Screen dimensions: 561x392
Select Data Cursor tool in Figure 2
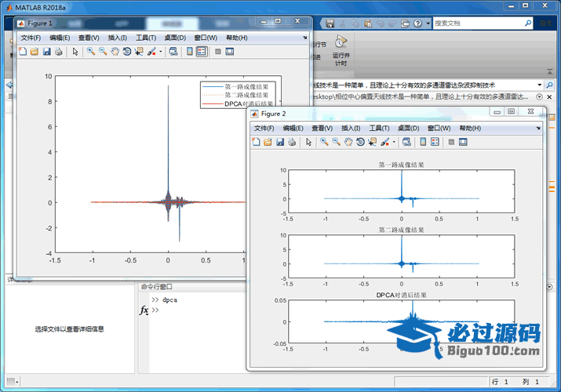click(x=372, y=142)
